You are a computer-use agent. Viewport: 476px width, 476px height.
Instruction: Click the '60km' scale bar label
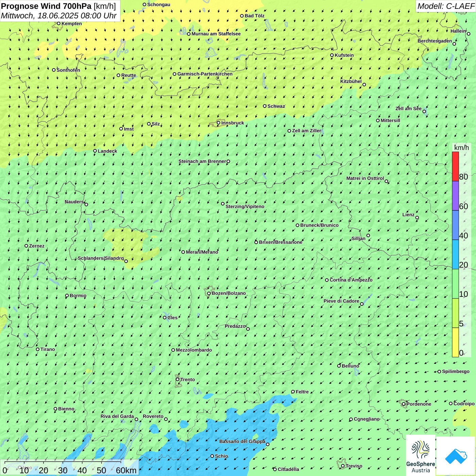[126, 470]
